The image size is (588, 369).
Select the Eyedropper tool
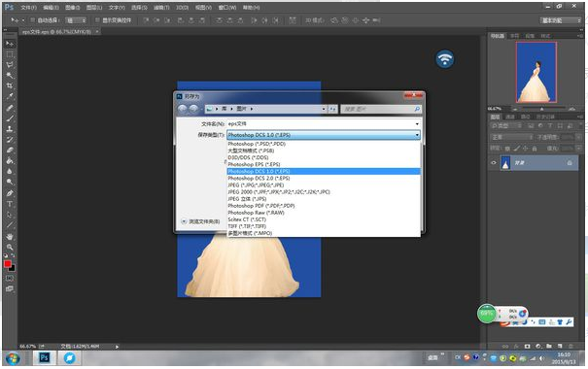[x=10, y=96]
